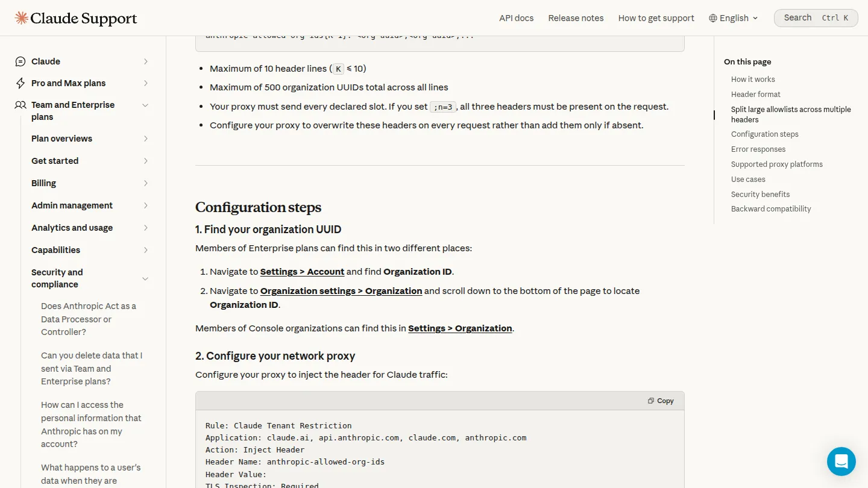Jump to Configuration steps in contents

click(764, 134)
